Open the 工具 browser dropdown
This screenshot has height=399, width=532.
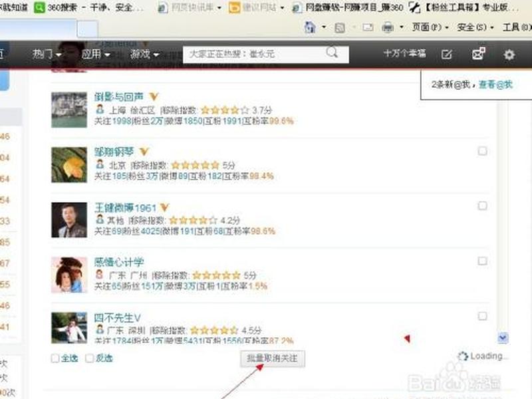(x=517, y=27)
